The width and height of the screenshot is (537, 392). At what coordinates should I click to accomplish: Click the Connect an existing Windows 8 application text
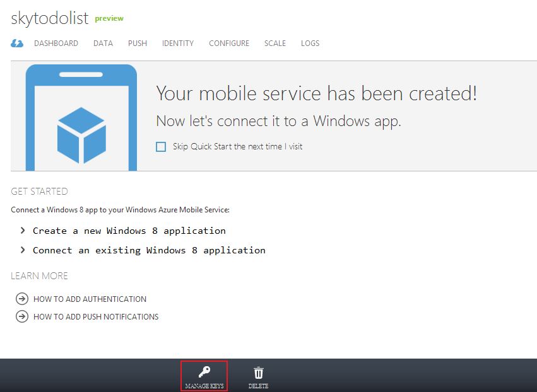point(149,250)
